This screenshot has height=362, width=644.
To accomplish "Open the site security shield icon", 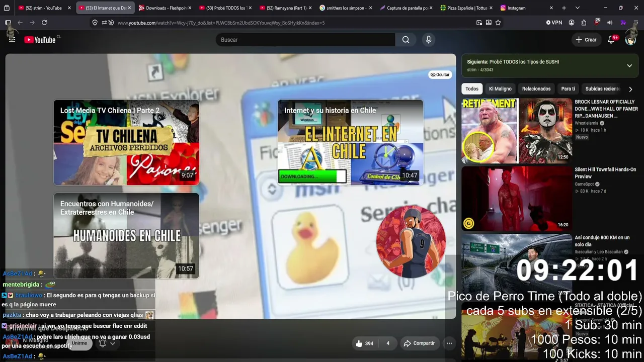I will [95, 23].
